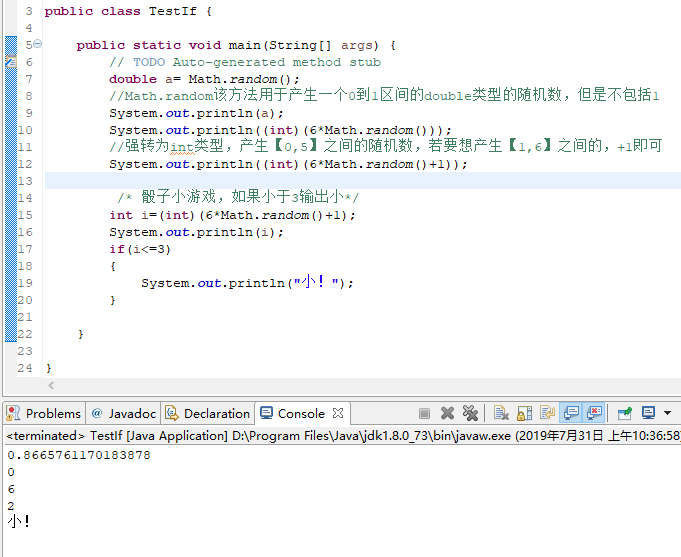Open the Declaration tab
Viewport: 681px width, 557px height.
click(208, 413)
